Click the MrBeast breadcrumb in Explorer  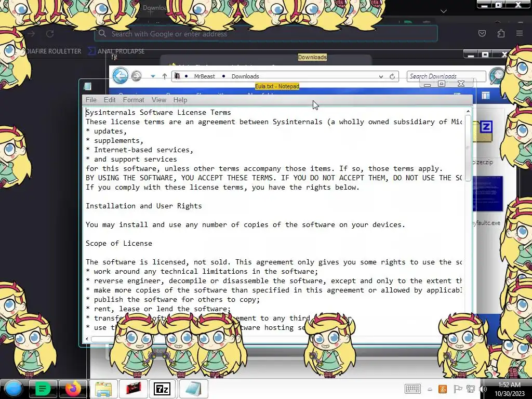point(204,76)
